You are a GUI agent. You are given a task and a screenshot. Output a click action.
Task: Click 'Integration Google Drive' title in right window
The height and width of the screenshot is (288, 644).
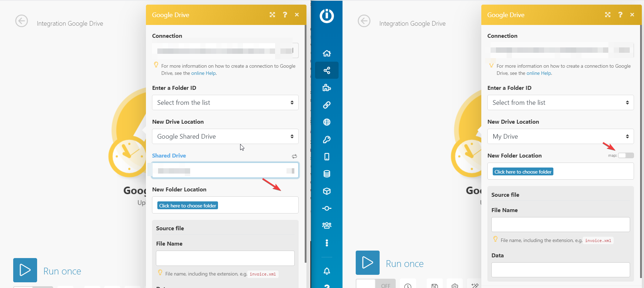(412, 24)
